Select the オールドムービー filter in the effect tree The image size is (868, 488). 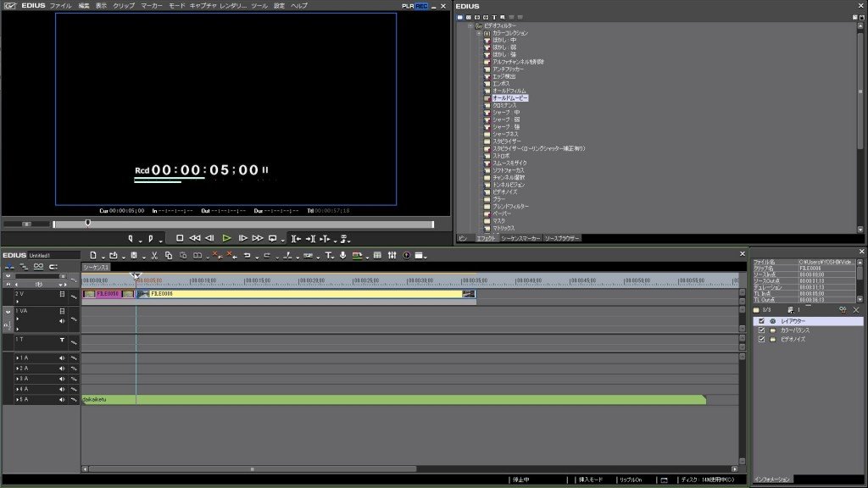coord(509,98)
